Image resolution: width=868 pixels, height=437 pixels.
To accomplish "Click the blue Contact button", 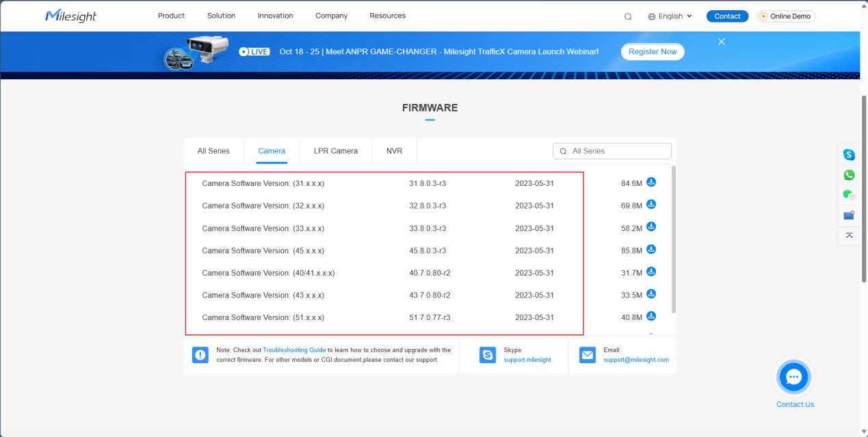I will click(727, 16).
